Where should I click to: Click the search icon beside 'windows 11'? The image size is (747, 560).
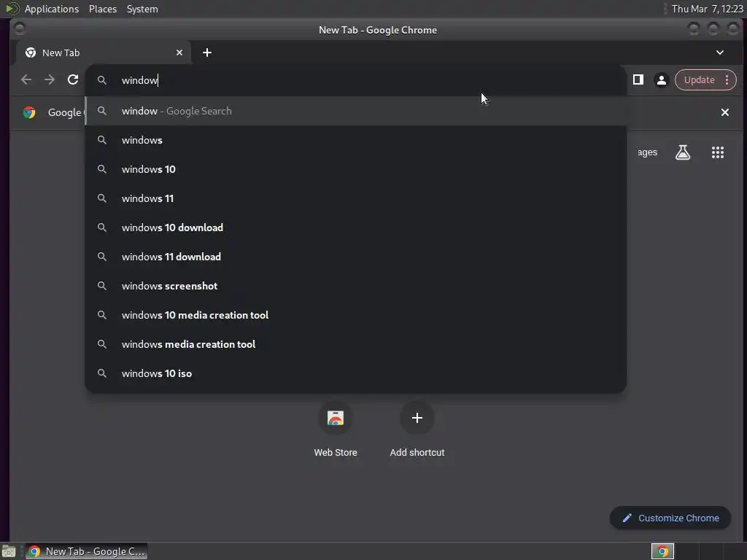[x=102, y=198]
